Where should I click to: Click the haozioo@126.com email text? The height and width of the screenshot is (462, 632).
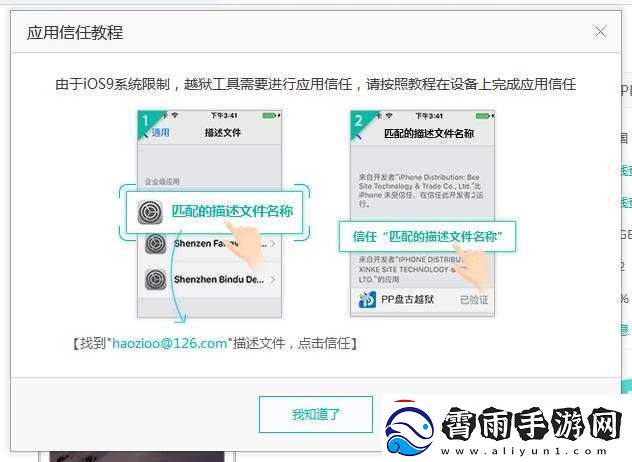169,343
